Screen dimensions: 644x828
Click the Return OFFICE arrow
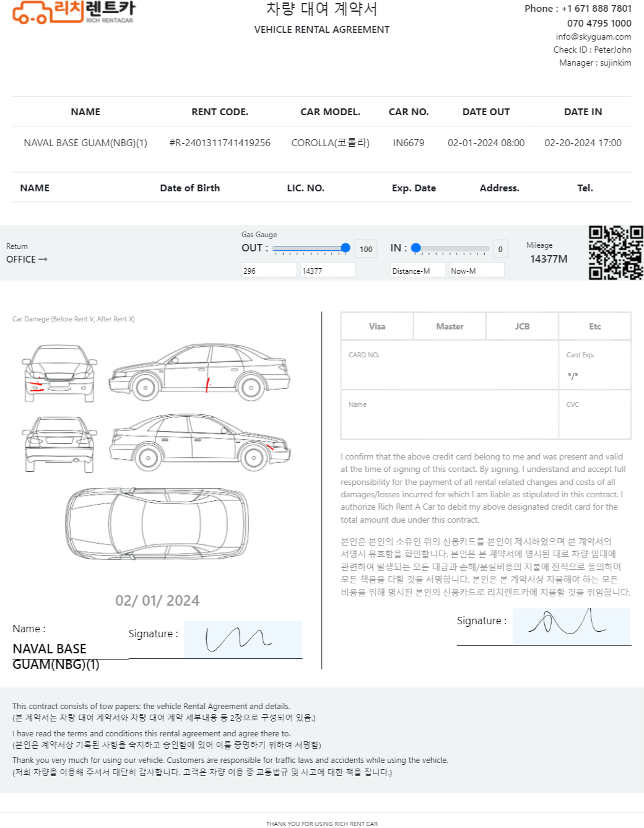click(43, 259)
